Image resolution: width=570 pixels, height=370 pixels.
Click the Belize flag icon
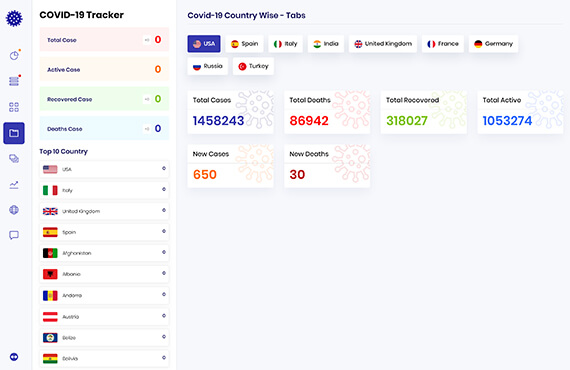[x=50, y=338]
